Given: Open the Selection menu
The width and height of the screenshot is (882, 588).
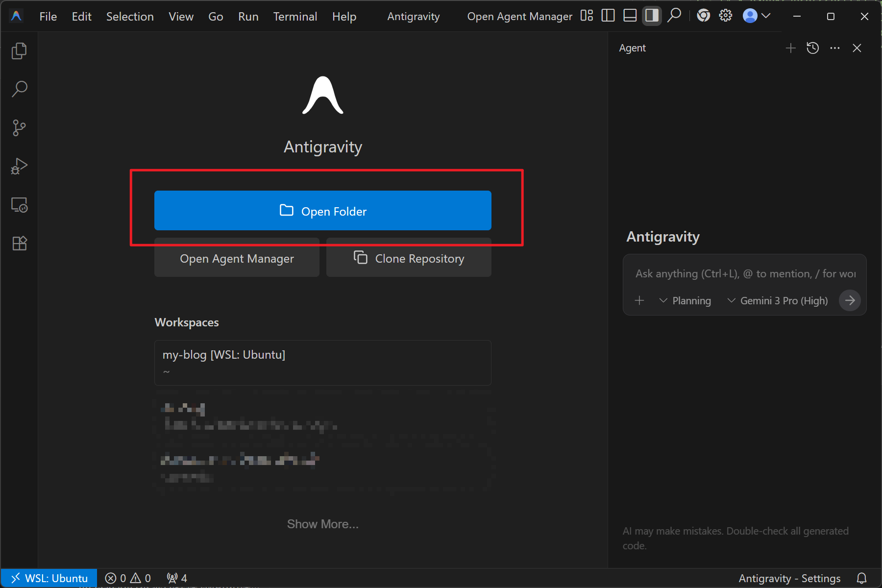Looking at the screenshot, I should tap(130, 17).
